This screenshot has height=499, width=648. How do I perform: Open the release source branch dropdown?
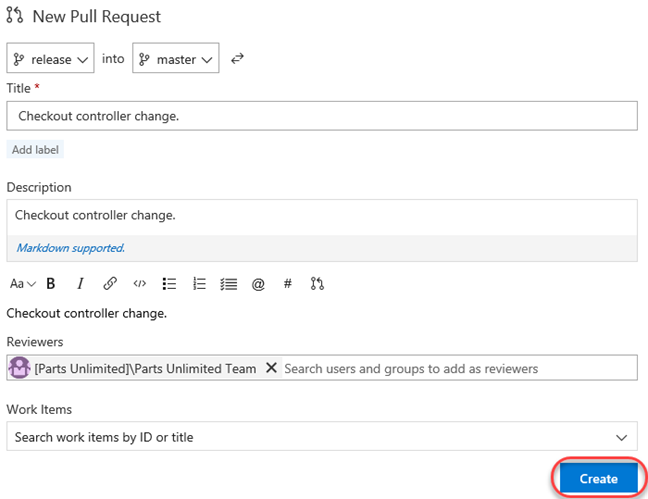point(50,58)
